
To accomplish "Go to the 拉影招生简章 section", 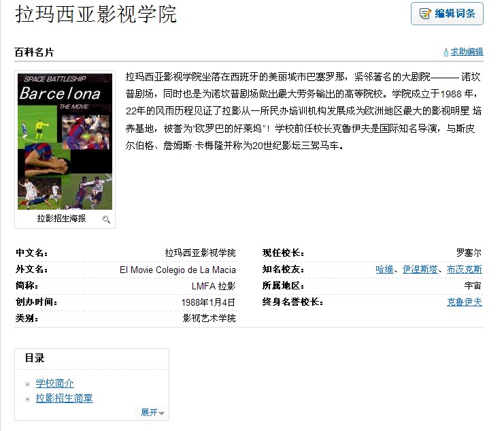I will click(x=64, y=398).
